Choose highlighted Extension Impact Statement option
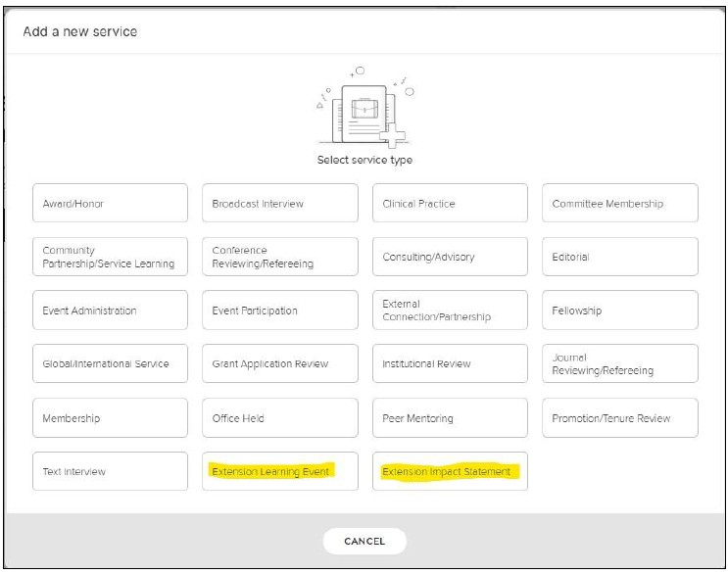This screenshot has height=574, width=728. [450, 471]
